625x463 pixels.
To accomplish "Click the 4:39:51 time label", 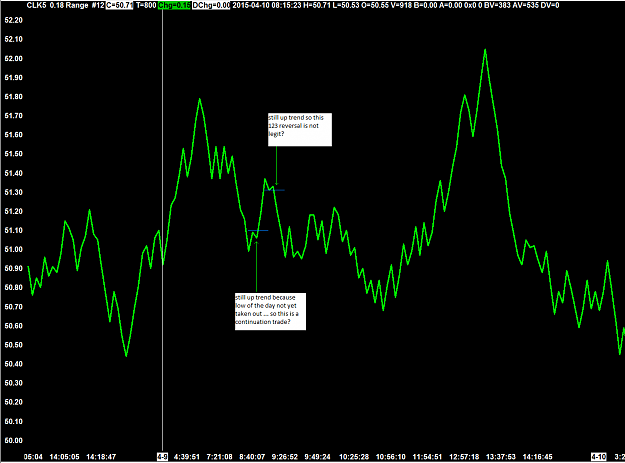I will pyautogui.click(x=187, y=457).
